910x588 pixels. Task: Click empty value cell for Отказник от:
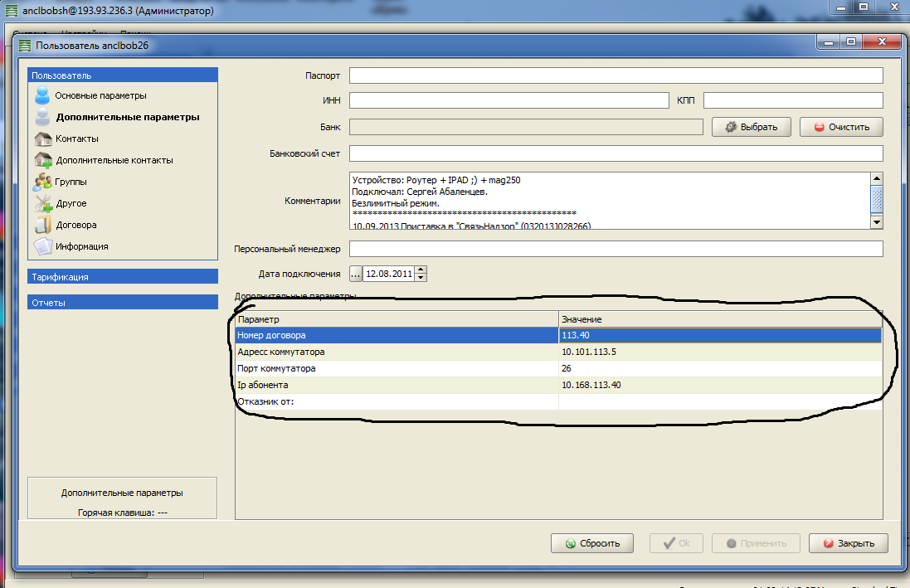[720, 401]
